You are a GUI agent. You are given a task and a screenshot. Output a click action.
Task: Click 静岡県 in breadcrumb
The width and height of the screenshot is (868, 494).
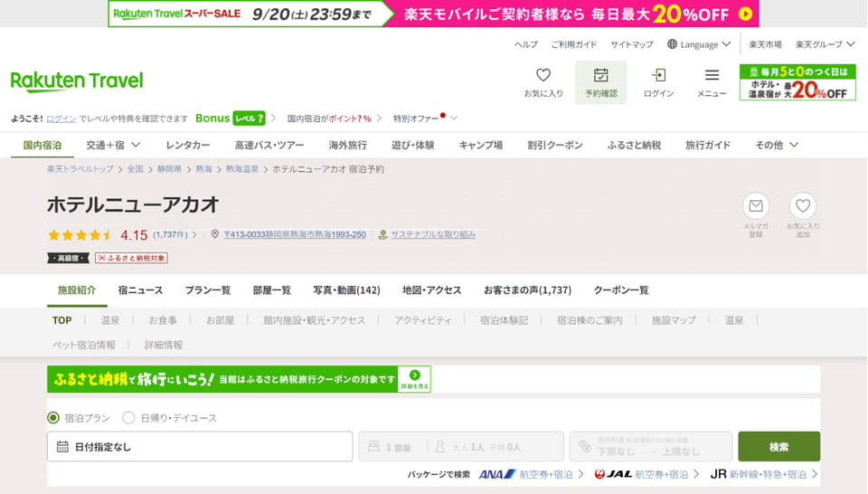pyautogui.click(x=169, y=169)
